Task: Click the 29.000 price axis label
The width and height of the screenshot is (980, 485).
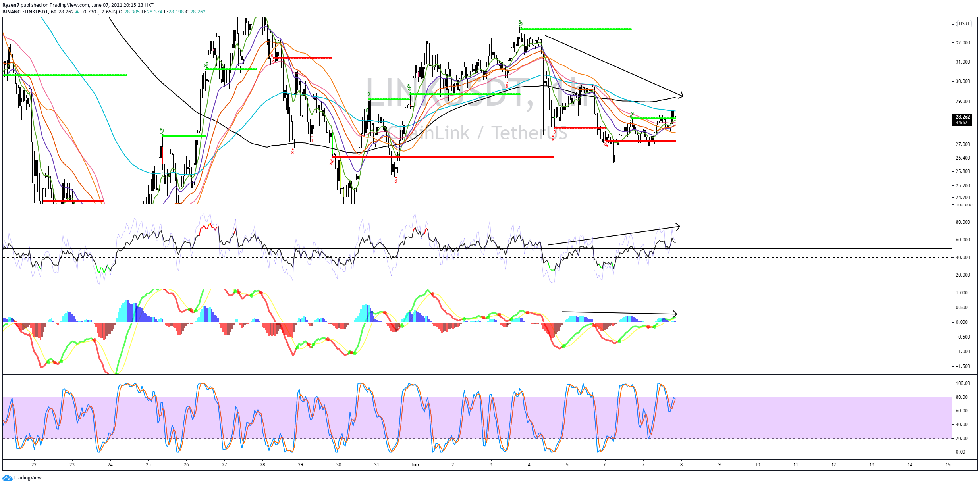Action: (x=963, y=102)
